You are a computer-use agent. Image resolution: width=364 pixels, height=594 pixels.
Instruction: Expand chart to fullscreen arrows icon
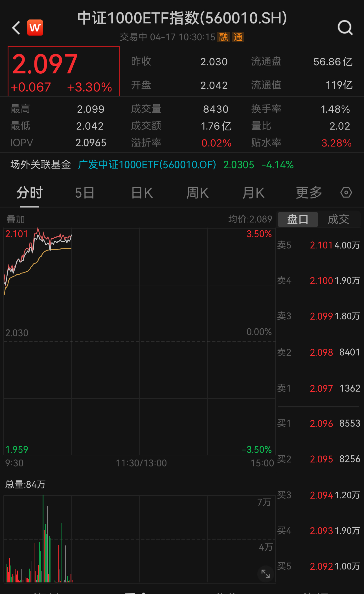[x=266, y=573]
